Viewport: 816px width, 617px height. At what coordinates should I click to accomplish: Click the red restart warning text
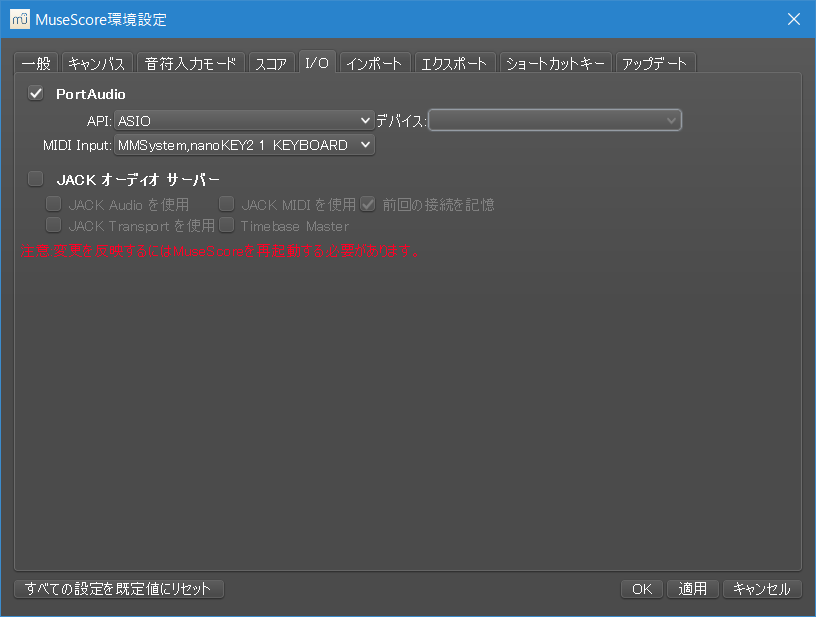point(221,251)
